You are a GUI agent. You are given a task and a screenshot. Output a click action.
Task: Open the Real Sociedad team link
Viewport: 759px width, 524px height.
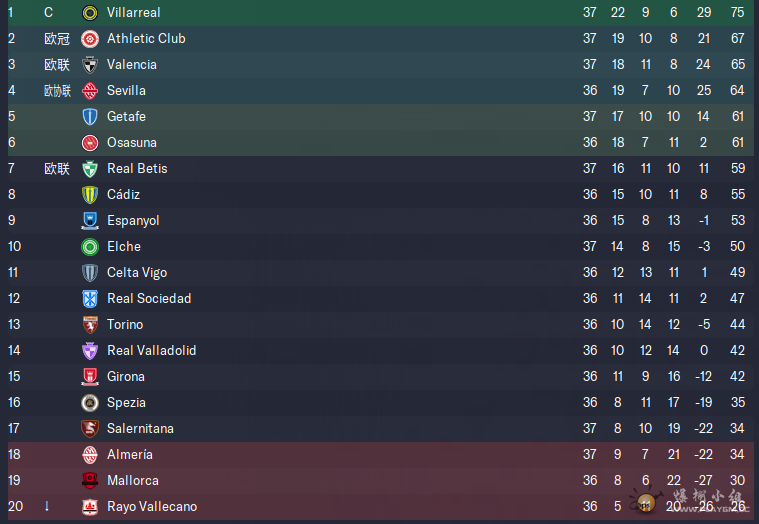click(x=149, y=299)
